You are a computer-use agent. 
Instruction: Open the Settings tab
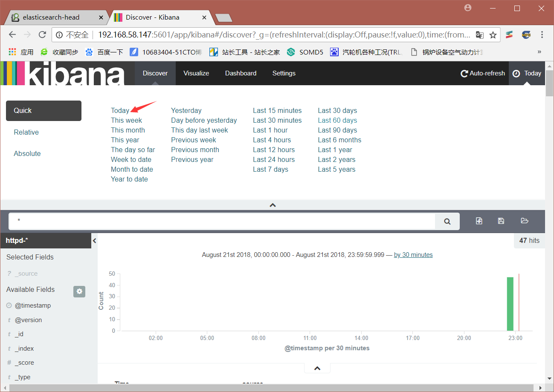tap(284, 73)
